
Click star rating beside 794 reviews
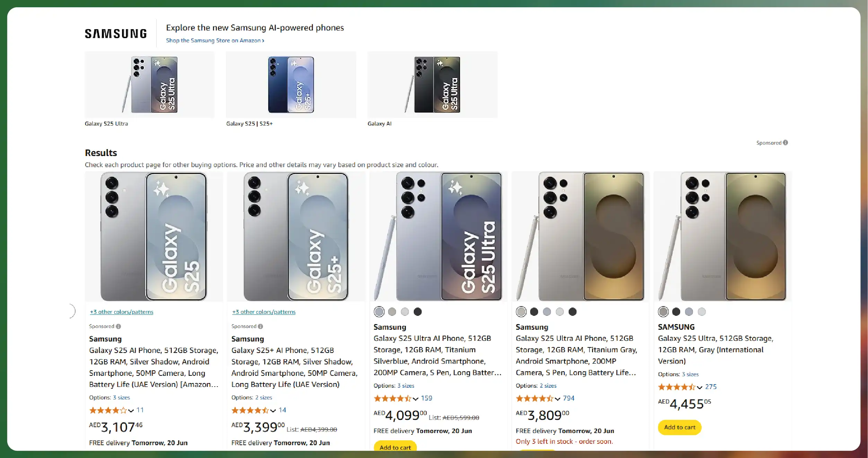(534, 398)
